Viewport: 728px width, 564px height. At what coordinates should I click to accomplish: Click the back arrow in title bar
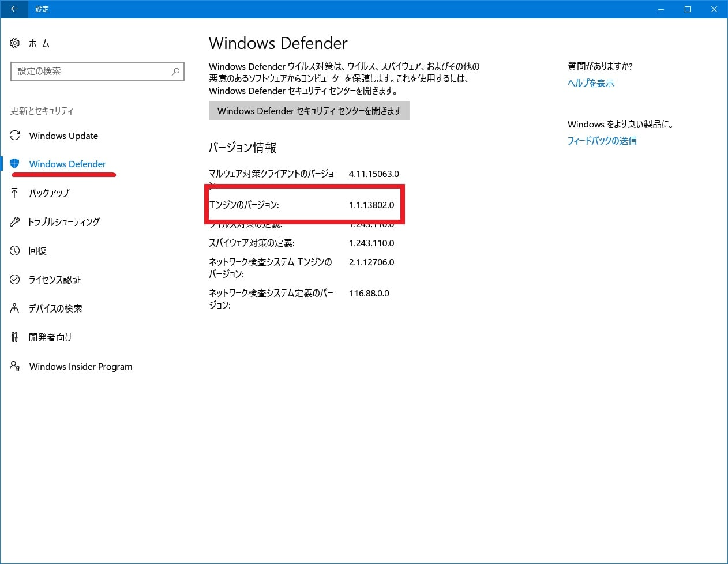tap(14, 9)
